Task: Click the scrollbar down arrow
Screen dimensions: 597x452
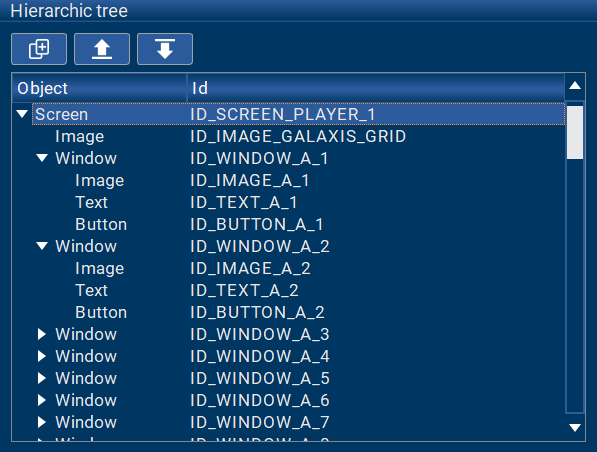Action: [x=575, y=428]
